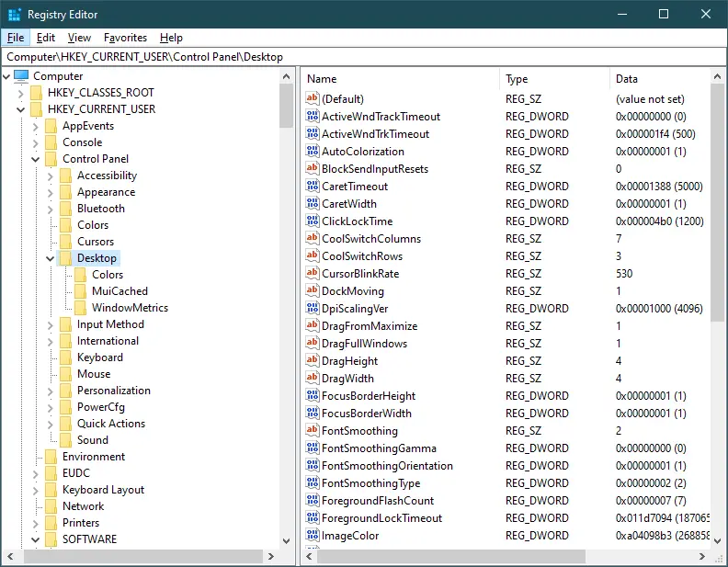The image size is (728, 567).
Task: Select the ForegroundLockTimeout value name
Action: [x=381, y=518]
